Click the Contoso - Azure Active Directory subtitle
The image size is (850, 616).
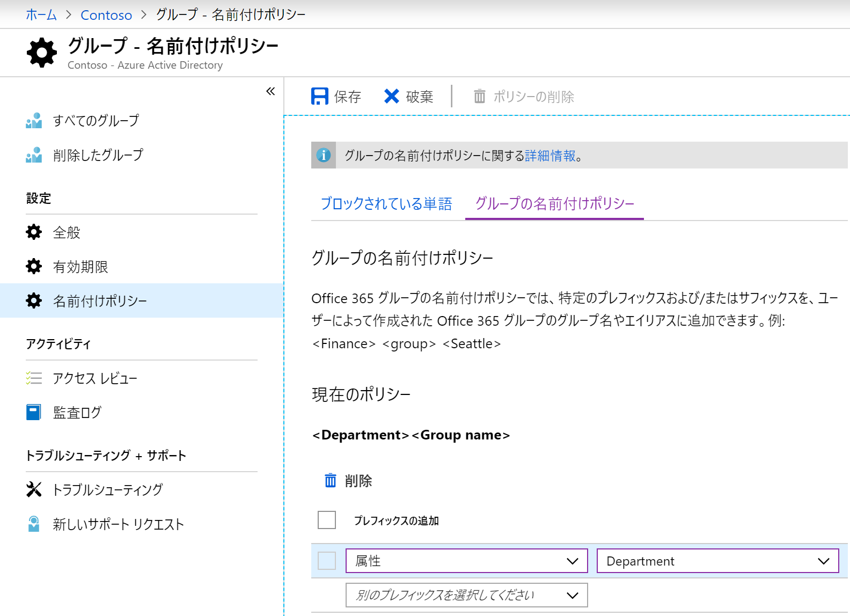[x=145, y=65]
